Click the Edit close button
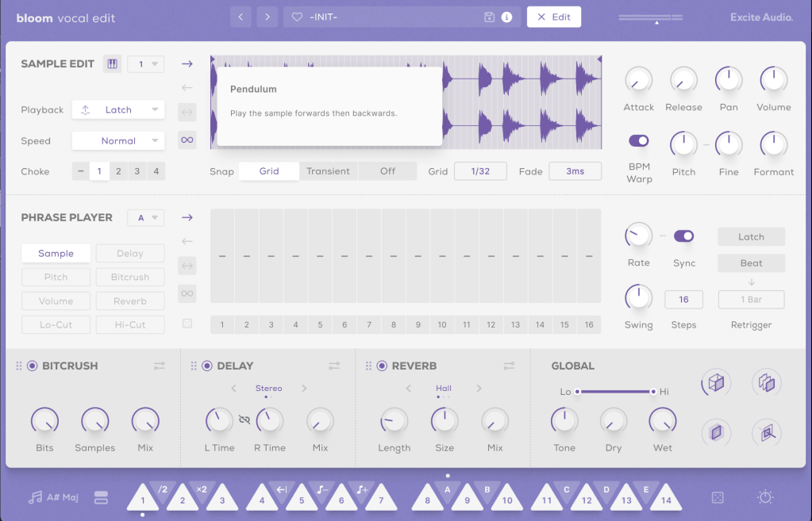The height and width of the screenshot is (521, 812). pyautogui.click(x=554, y=17)
